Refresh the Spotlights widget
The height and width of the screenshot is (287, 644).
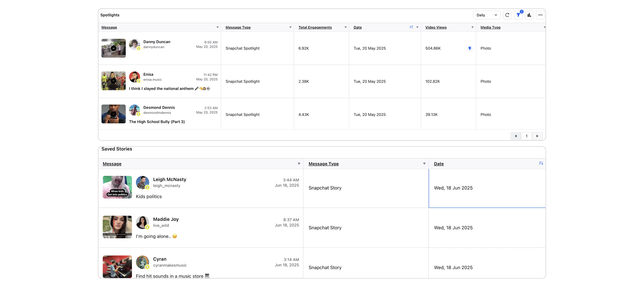[507, 15]
